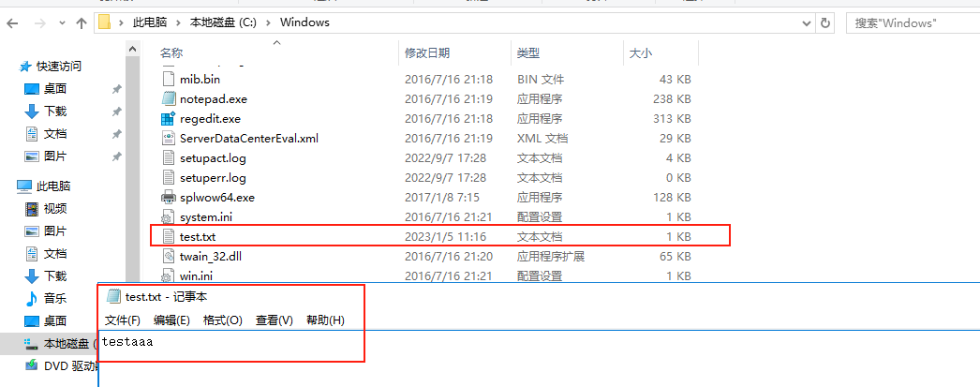Screen dimensions: 980x387
Task: Click the 视频 film icon in sidebar
Action: coord(31,209)
